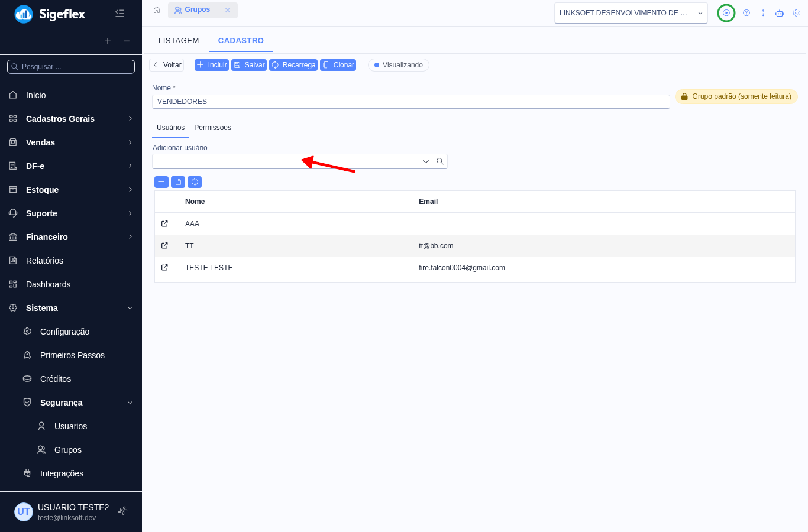Open the LINKSOFT company dropdown
Screen dimensions: 808x532
click(631, 13)
